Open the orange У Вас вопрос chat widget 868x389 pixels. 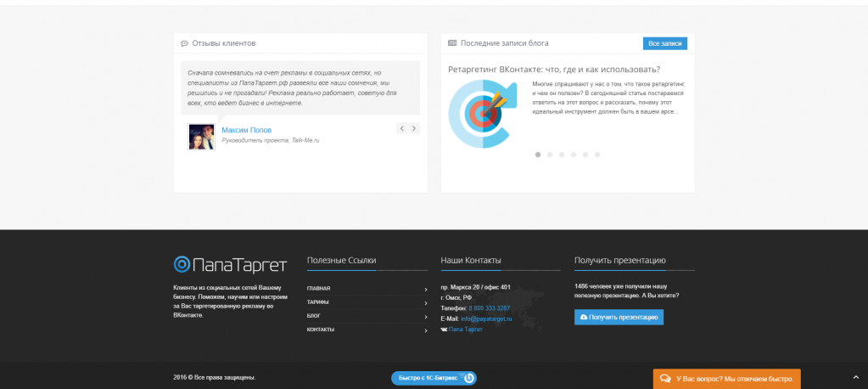726,379
